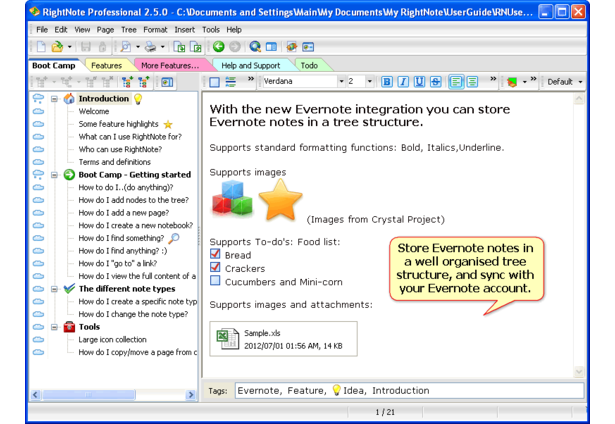Viewport: 615px width, 424px height.
Task: Click the Printer toolbar icon
Action: pos(150,47)
